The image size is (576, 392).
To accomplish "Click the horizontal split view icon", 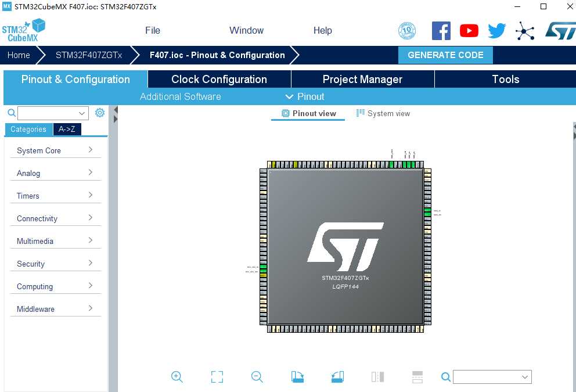I will (417, 376).
